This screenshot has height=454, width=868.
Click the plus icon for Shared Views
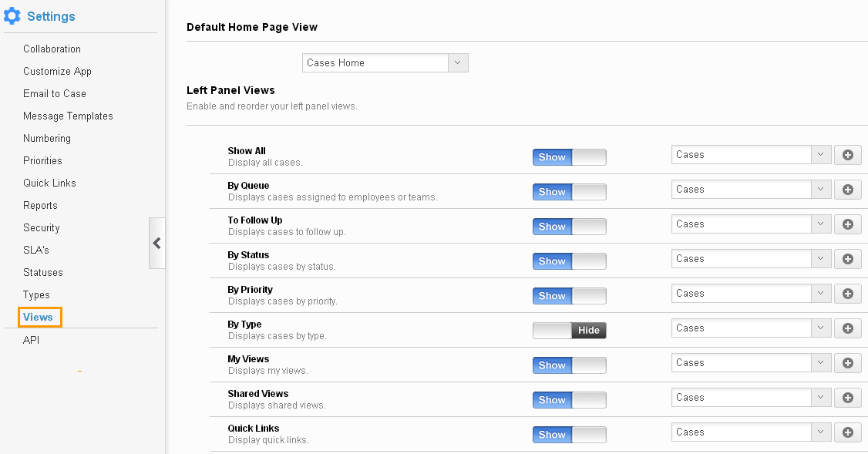847,398
